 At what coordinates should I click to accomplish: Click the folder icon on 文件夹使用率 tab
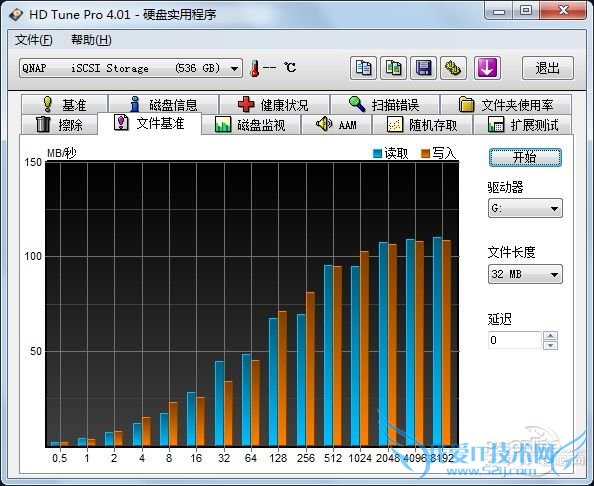coord(466,105)
